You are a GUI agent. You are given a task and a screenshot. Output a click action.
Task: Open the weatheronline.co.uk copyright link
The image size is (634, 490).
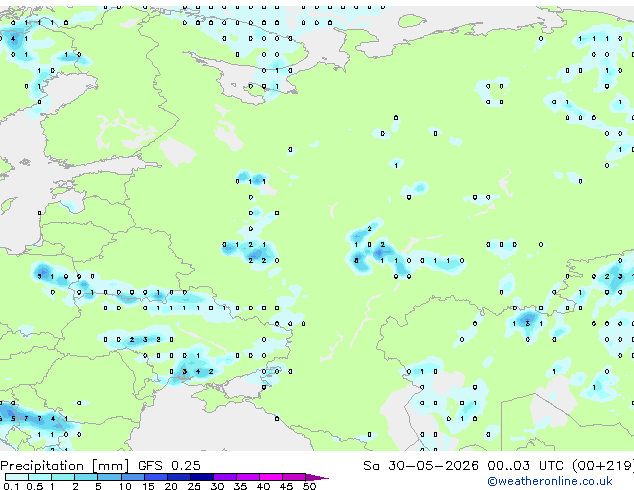coord(550,481)
